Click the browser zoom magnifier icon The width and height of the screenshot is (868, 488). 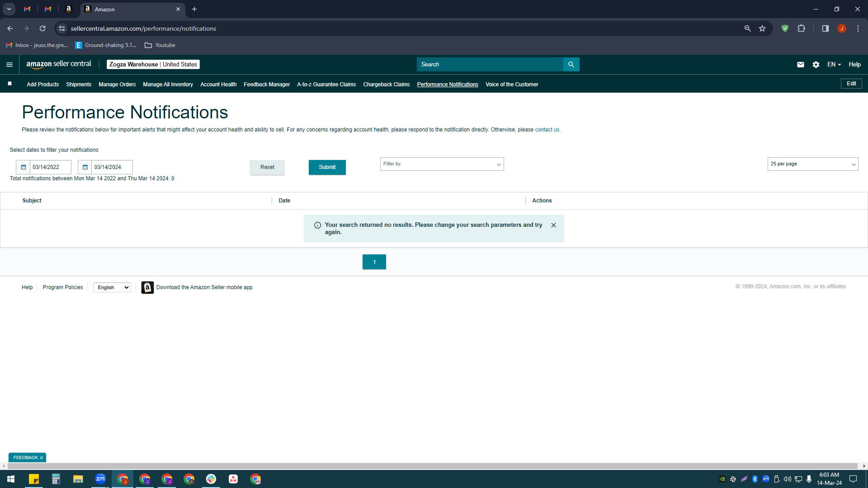(747, 28)
